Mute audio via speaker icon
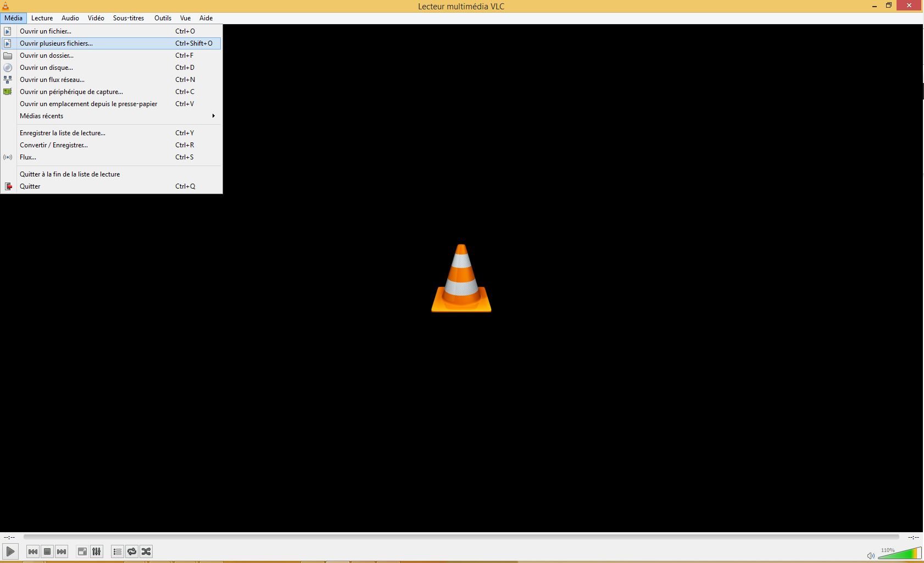The image size is (924, 563). 871,555
